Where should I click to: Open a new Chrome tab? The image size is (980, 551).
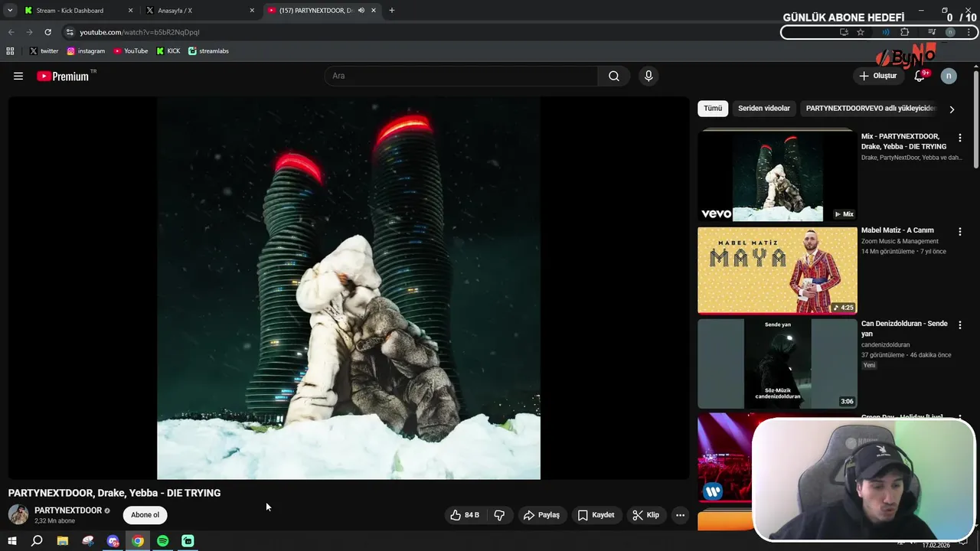pos(392,11)
